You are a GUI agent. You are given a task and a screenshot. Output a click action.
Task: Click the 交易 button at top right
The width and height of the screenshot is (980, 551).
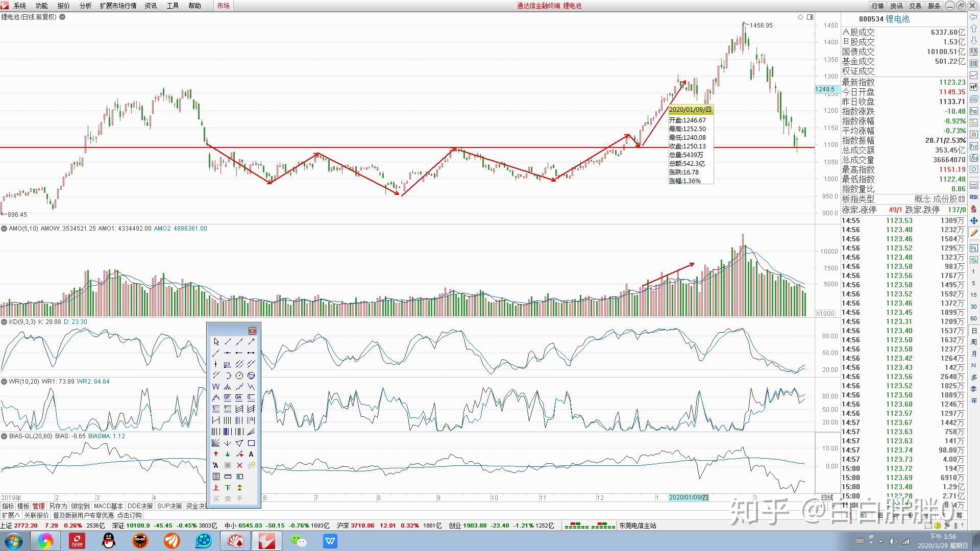tap(915, 6)
